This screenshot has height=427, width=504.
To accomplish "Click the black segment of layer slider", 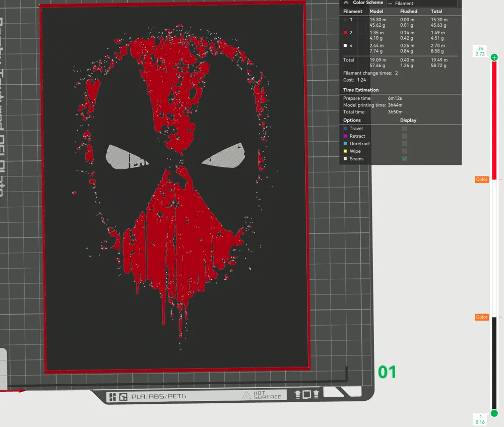I will click(494, 363).
